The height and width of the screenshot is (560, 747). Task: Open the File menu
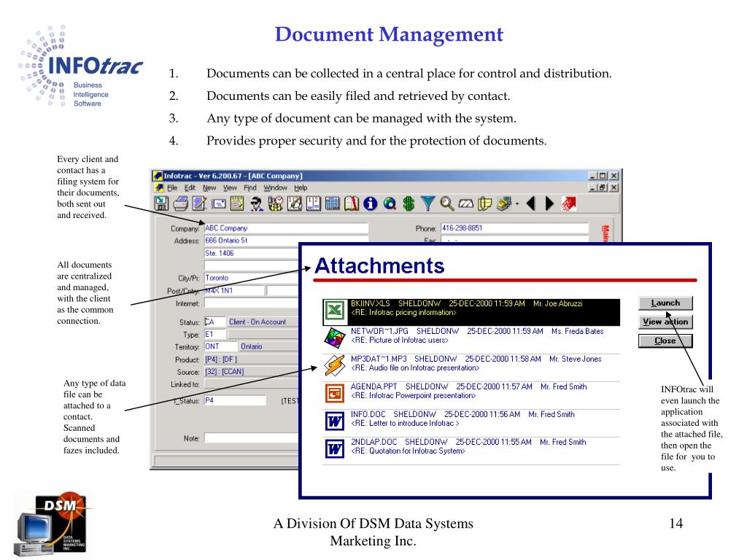[x=172, y=187]
